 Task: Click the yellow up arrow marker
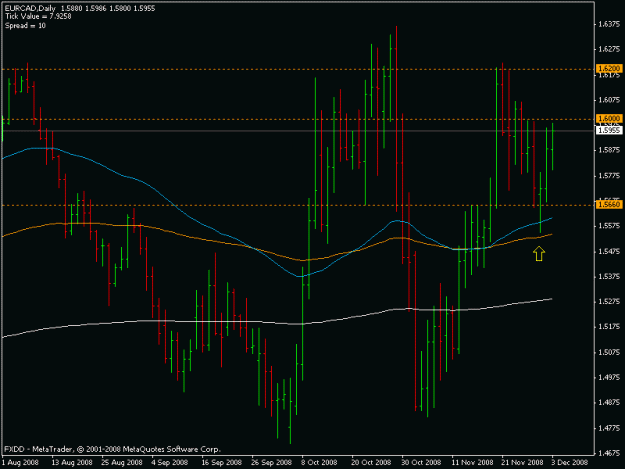(539, 253)
